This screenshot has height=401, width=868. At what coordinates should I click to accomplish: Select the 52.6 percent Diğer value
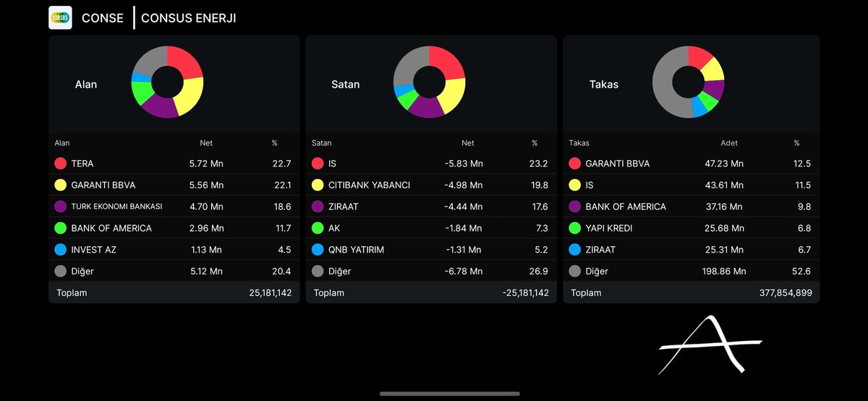(x=802, y=271)
